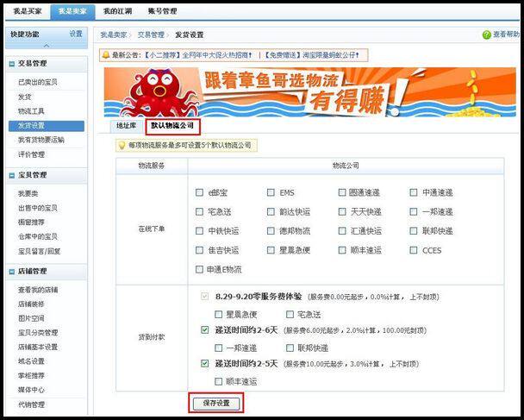Image resolution: width=524 pixels, height=420 pixels.
Task: Select 账号管理 in the top menu
Action: (x=163, y=11)
